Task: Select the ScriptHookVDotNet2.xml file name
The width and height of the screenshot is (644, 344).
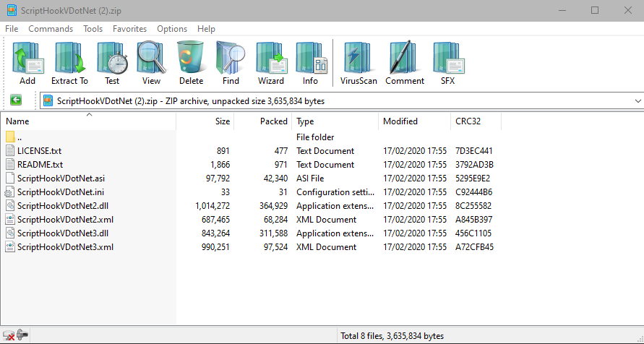Action: [65, 220]
